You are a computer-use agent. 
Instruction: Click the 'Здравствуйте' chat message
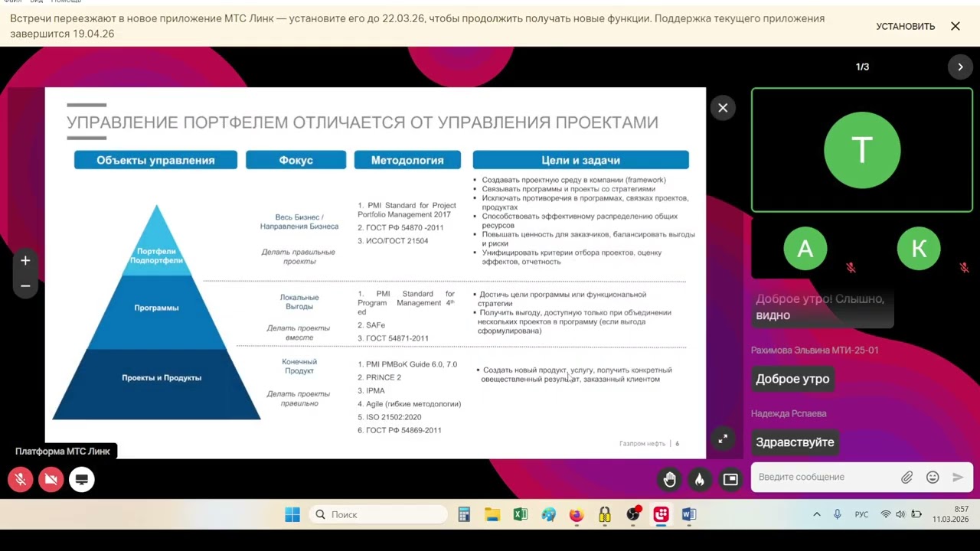(795, 442)
